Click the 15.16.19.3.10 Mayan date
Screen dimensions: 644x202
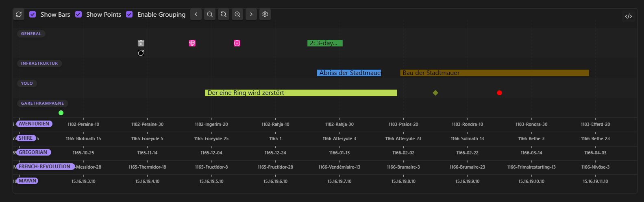tap(83, 181)
